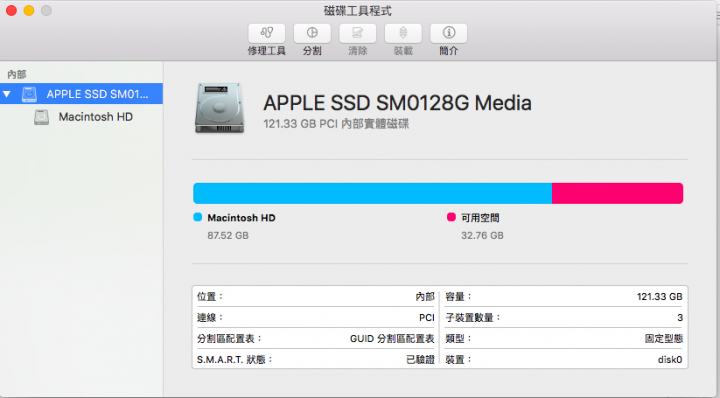Screen dimensions: 720x398
Task: Click the 連線 row label
Action: (209, 318)
